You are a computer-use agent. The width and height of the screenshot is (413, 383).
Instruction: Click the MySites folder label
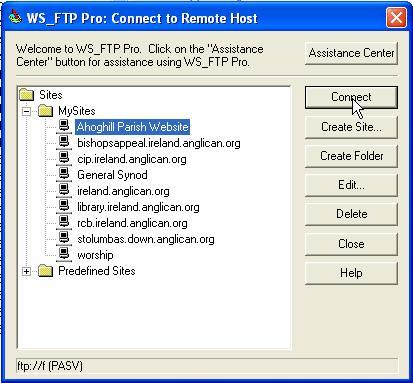coord(77,111)
